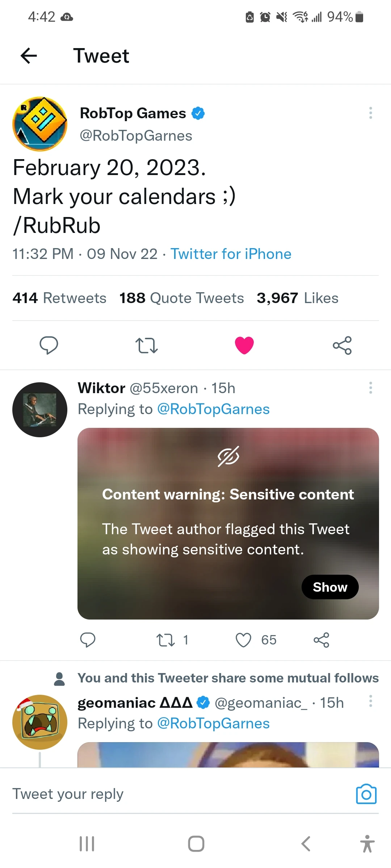
Task: Open Twitter for iPhone link
Action: point(231,254)
